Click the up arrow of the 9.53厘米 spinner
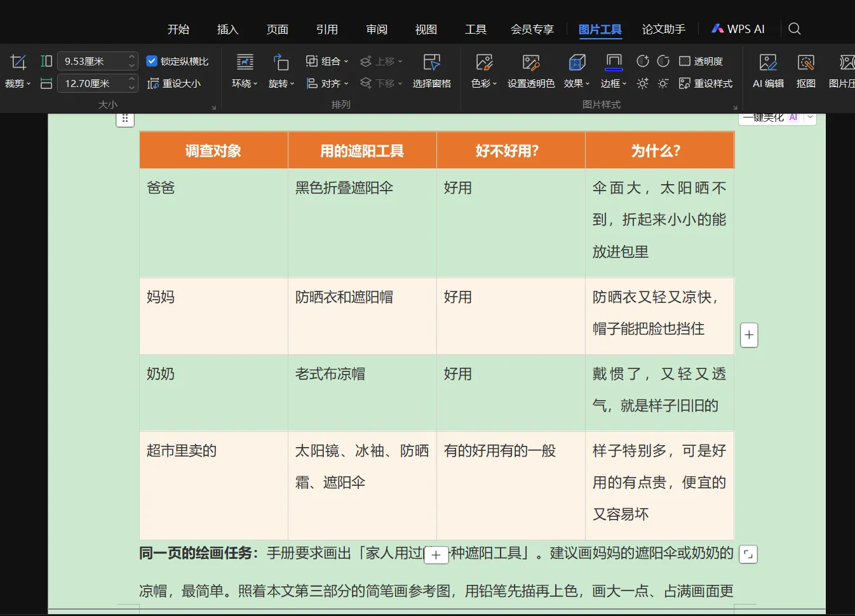This screenshot has width=855, height=616. [x=131, y=57]
